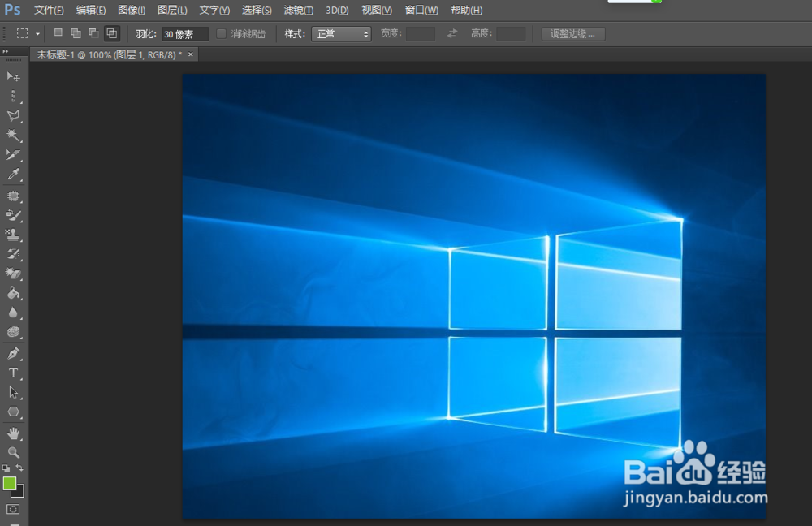Select the Pen tool

tap(14, 354)
